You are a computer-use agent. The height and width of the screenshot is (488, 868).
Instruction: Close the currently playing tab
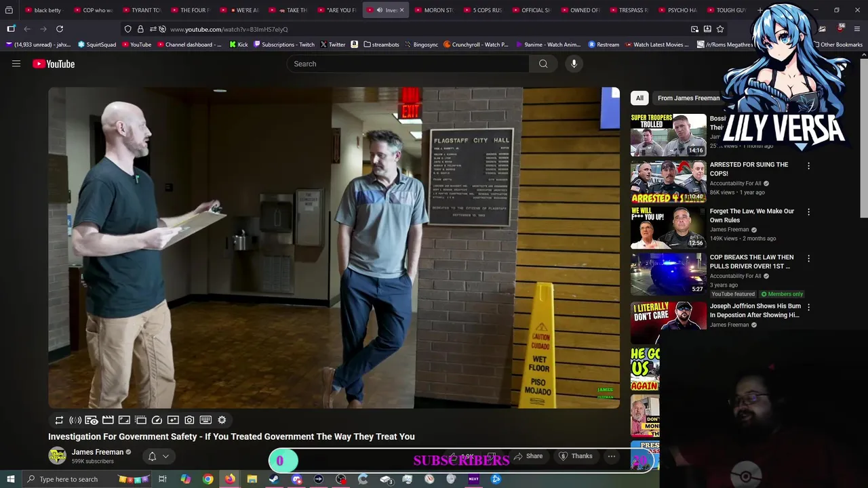click(401, 10)
